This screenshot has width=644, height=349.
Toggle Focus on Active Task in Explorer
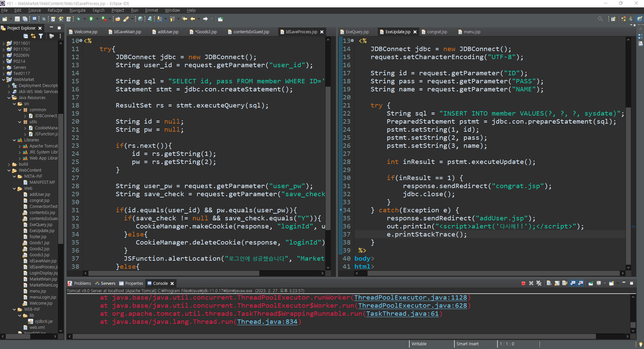51,36
